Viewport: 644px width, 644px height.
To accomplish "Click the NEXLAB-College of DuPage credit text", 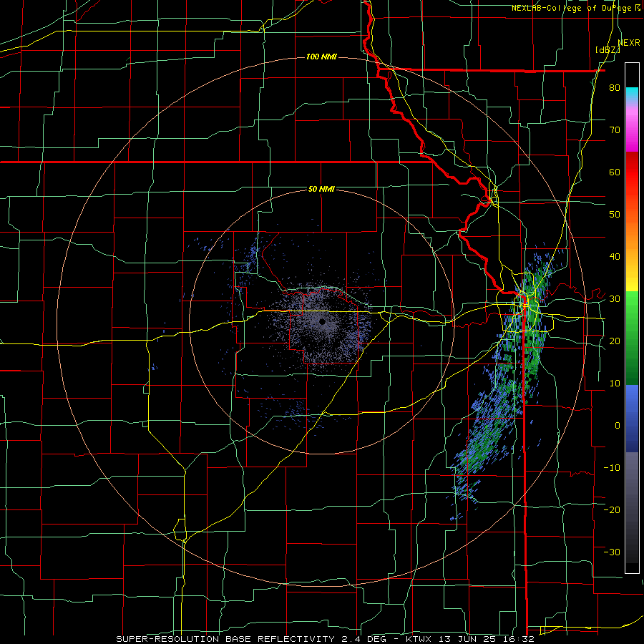I will point(575,8).
